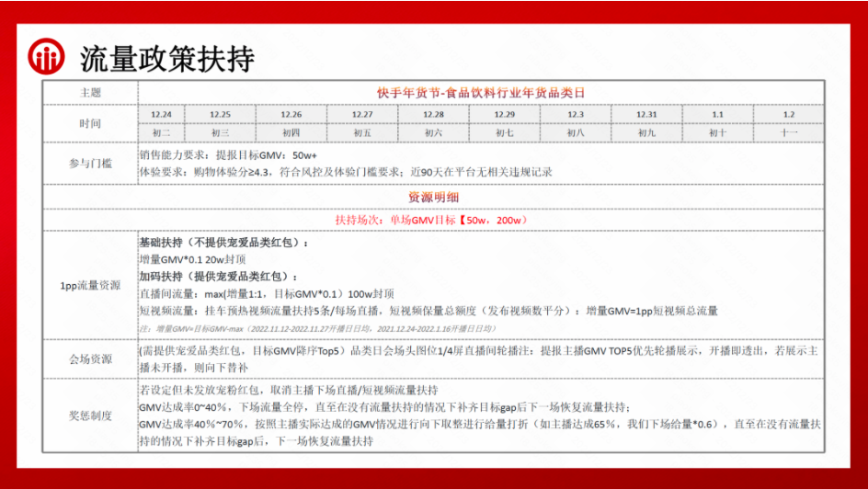Click the 奖惩制度 row label
The width and height of the screenshot is (868, 489).
coord(90,415)
